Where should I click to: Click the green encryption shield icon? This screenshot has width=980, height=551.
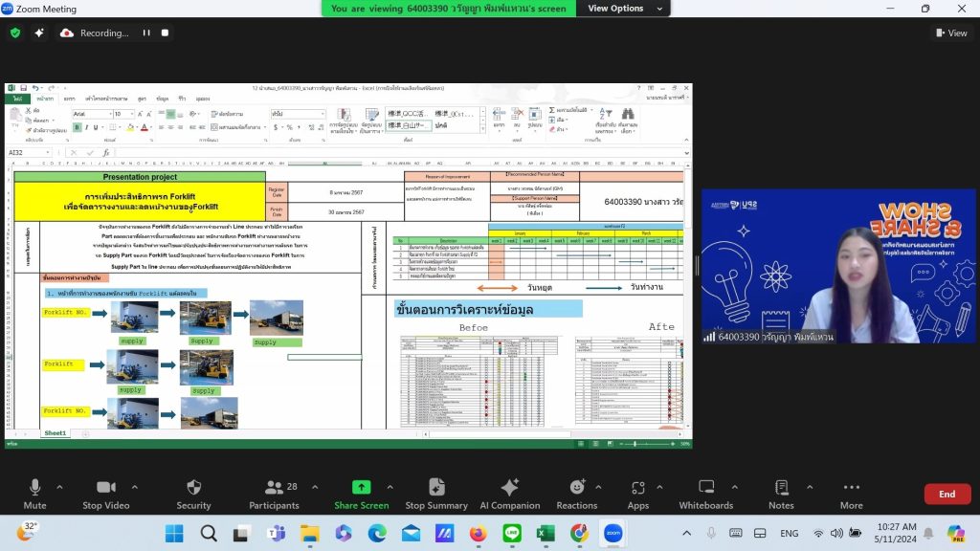coord(15,33)
